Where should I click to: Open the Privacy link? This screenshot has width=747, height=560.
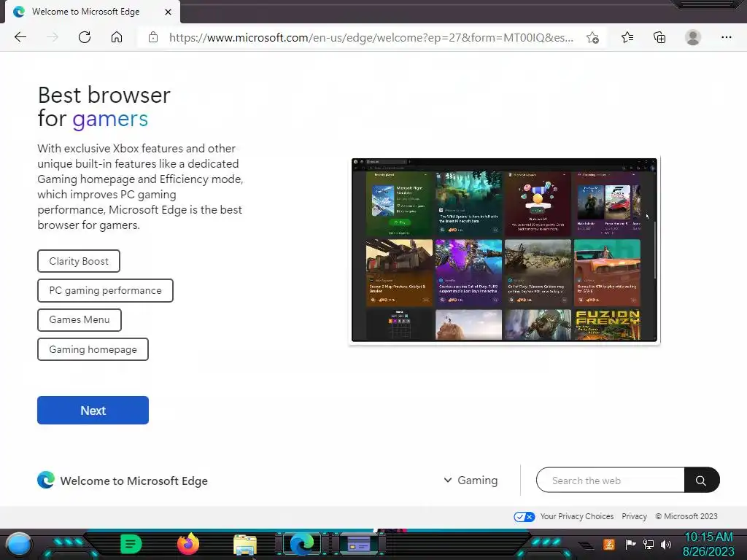[634, 517]
